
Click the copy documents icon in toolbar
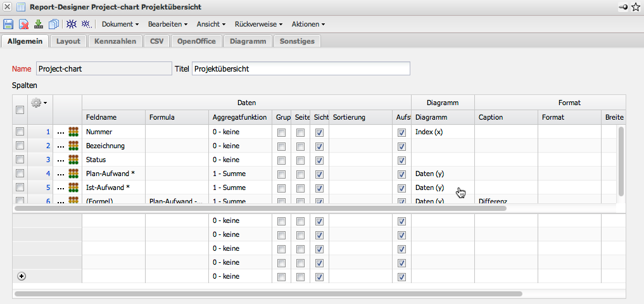[x=54, y=24]
